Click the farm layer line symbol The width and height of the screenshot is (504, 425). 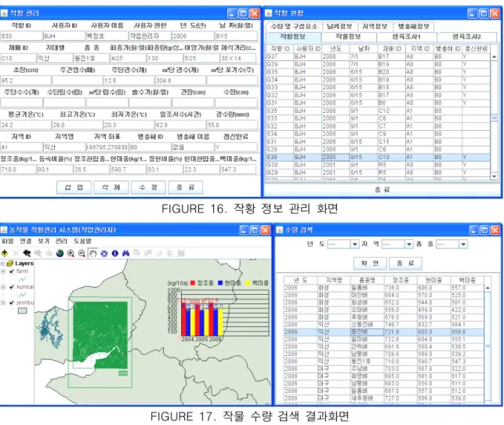coord(22,279)
